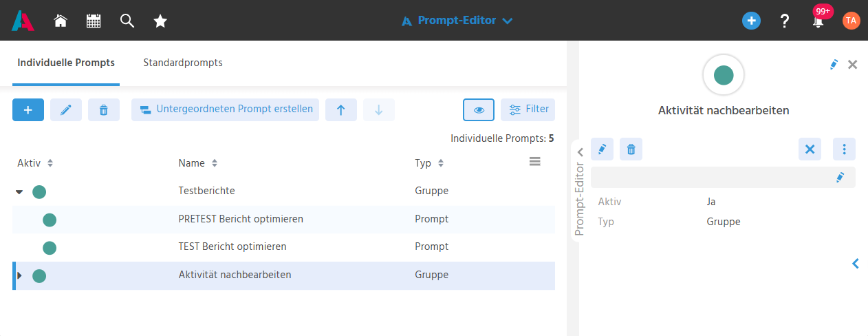Click the Individuelle Prompts: 5 counter
The height and width of the screenshot is (336, 868).
pos(502,138)
